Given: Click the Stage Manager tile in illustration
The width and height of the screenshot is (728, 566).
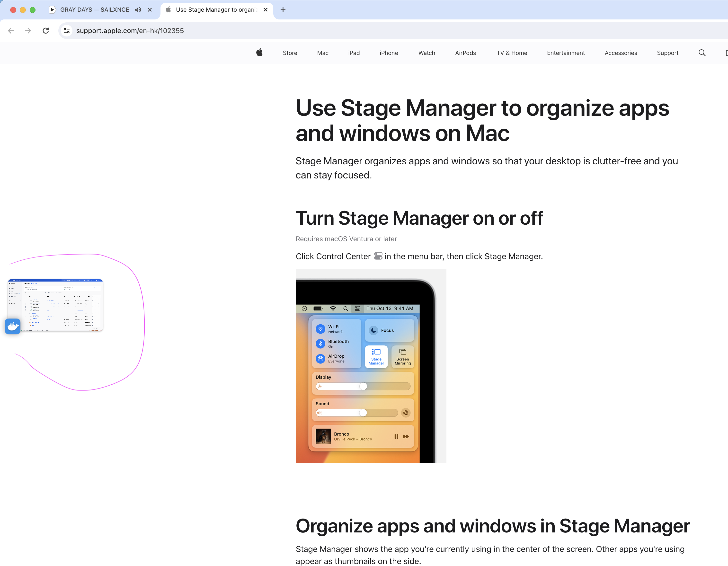Looking at the screenshot, I should 376,356.
